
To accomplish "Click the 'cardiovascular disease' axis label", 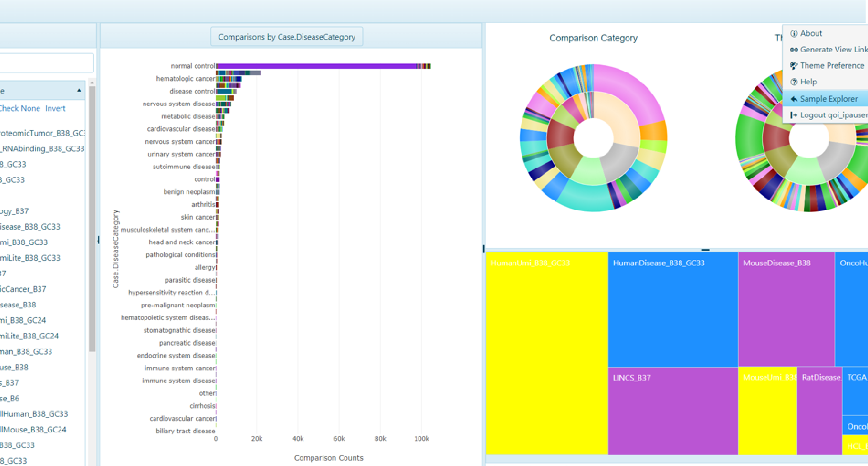I will [x=181, y=129].
